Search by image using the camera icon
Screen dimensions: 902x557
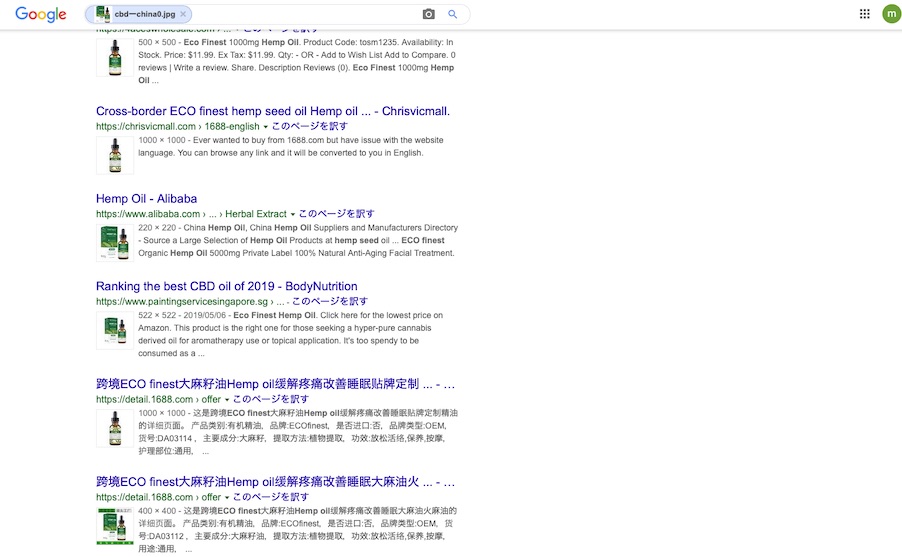click(x=429, y=14)
